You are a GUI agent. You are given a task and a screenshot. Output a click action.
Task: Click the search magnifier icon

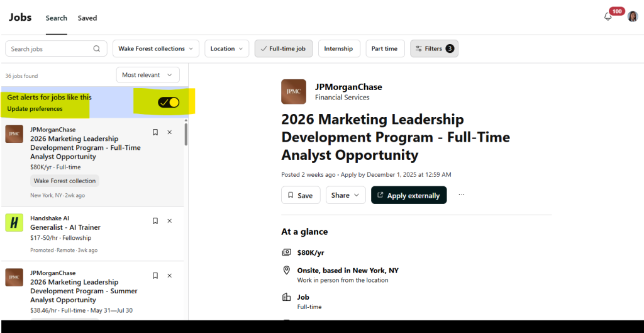pos(97,49)
